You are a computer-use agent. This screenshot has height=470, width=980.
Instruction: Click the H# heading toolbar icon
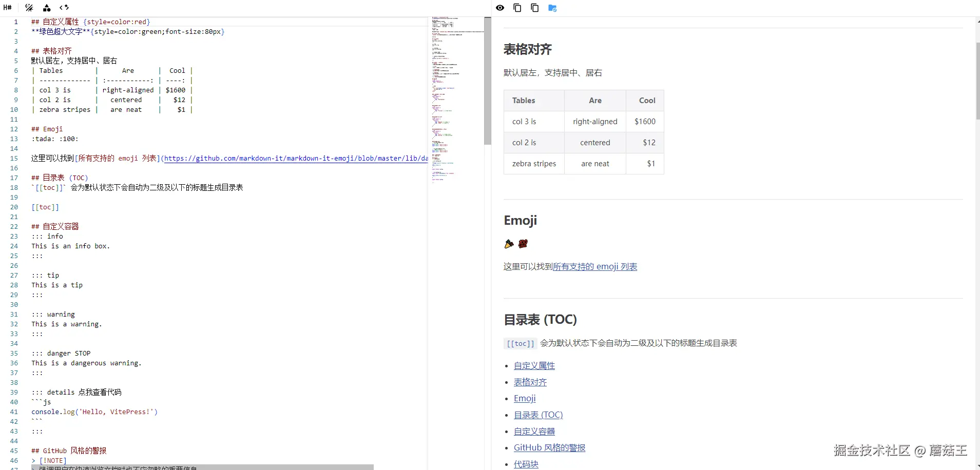point(8,8)
